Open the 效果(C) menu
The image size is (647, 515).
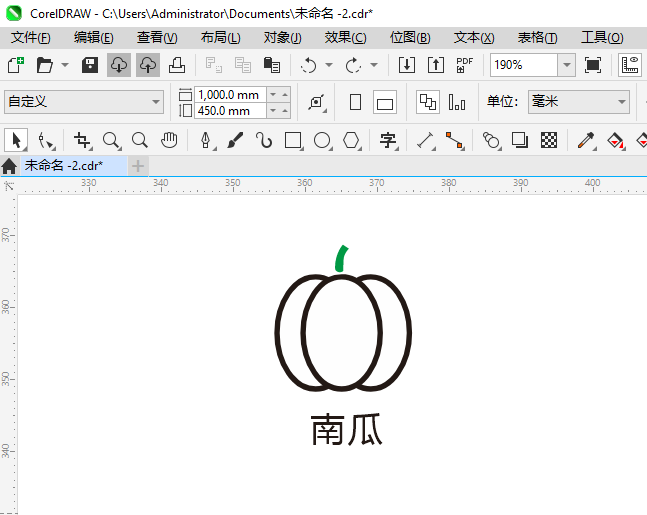[x=345, y=38]
